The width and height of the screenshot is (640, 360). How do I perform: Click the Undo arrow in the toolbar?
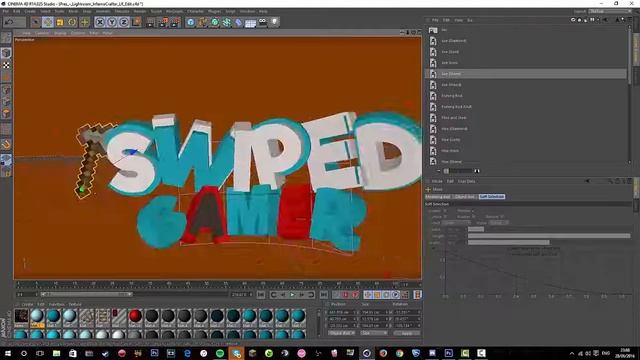coord(9,22)
